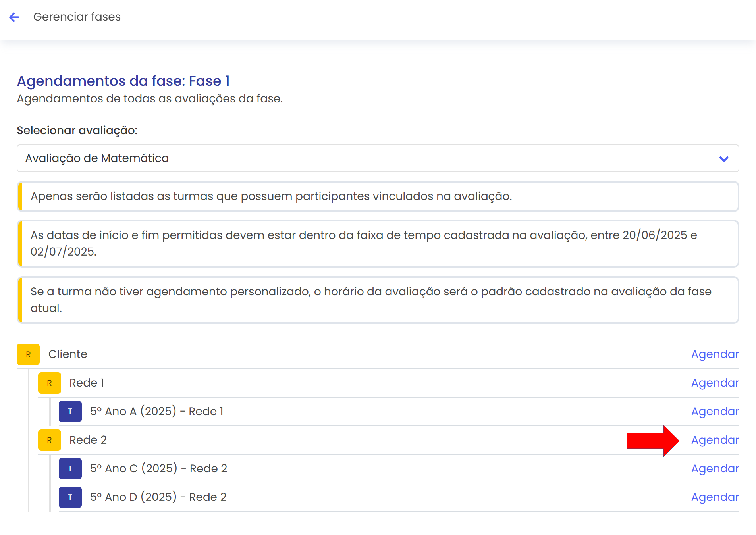The height and width of the screenshot is (535, 756).
Task: Click the Gerenciar fases page title
Action: pos(77,17)
